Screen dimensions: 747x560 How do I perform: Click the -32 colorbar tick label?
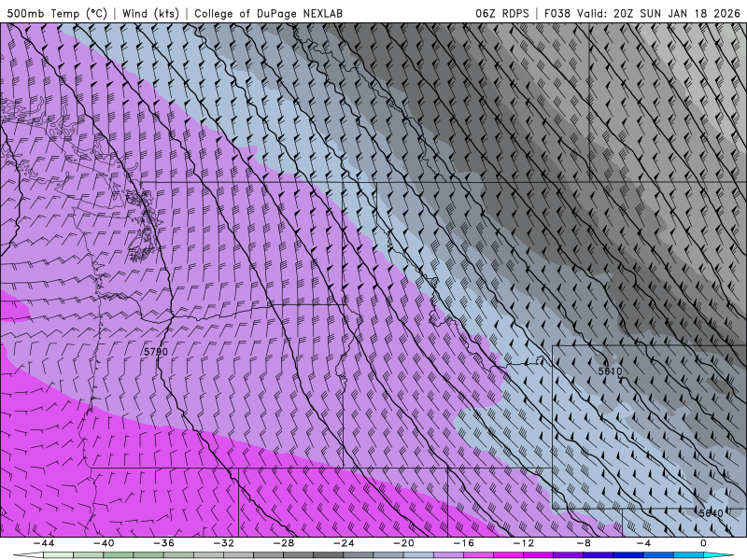(223, 543)
